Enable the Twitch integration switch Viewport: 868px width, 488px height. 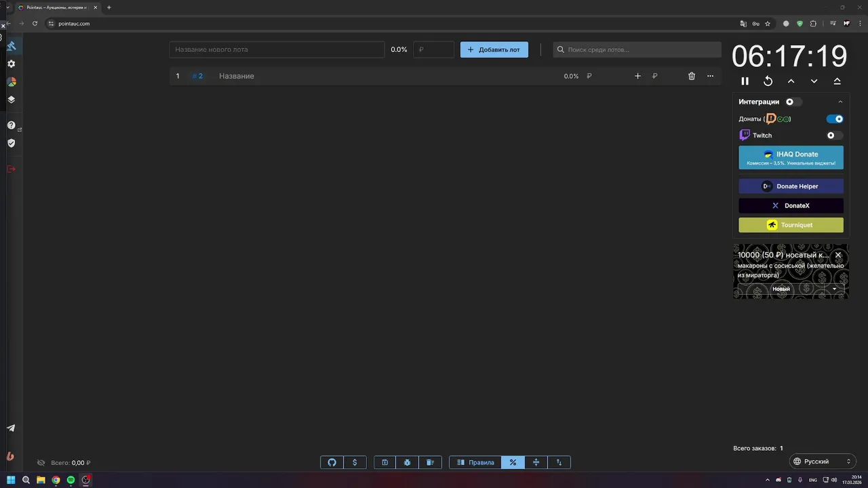(x=835, y=136)
